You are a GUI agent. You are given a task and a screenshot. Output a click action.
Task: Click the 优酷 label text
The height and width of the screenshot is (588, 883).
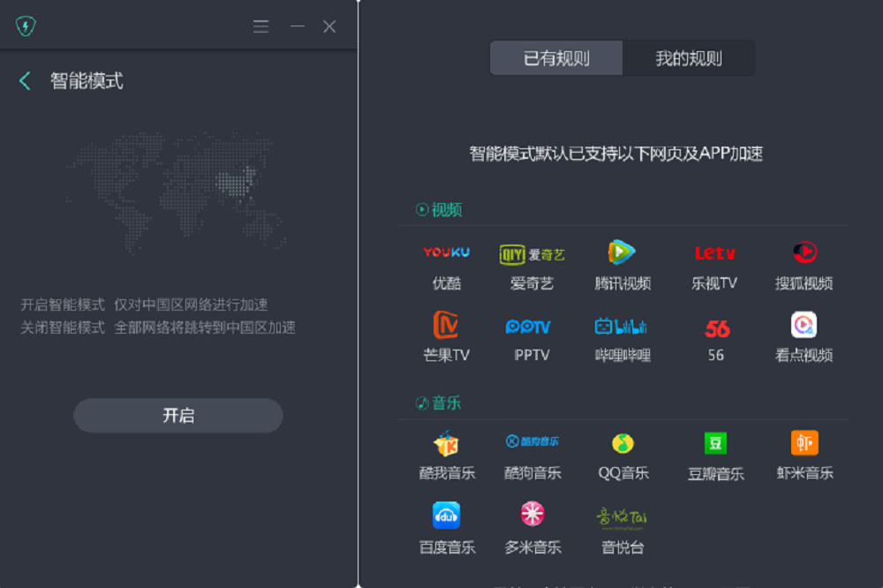pos(447,283)
